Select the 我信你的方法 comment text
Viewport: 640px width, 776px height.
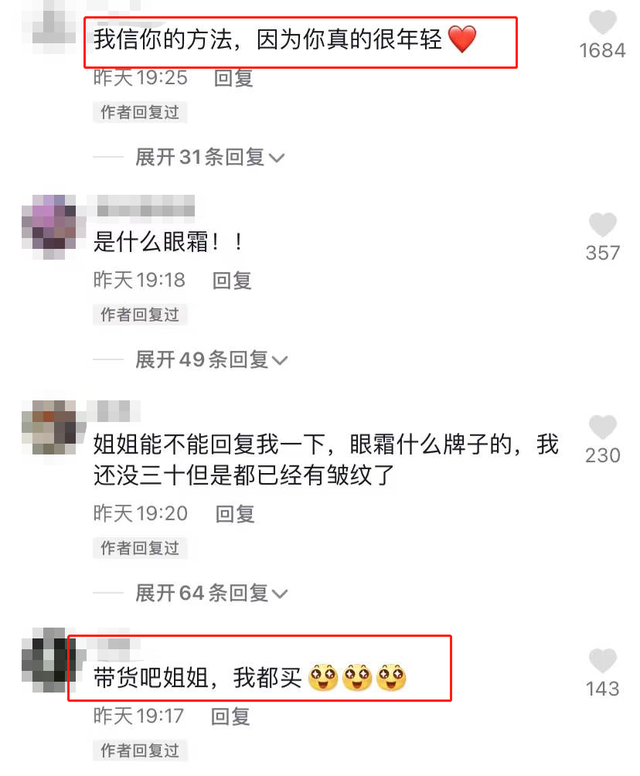tap(285, 39)
